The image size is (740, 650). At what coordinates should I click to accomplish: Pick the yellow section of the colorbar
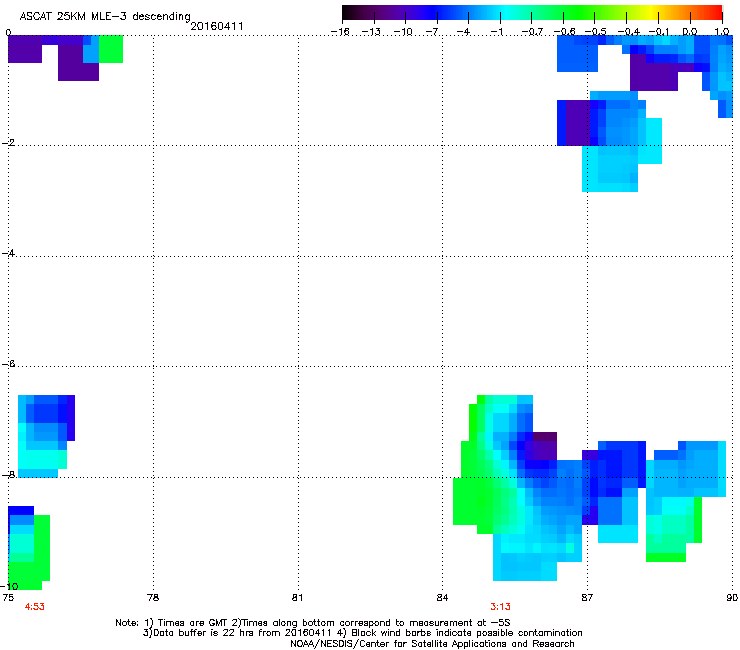(x=652, y=12)
